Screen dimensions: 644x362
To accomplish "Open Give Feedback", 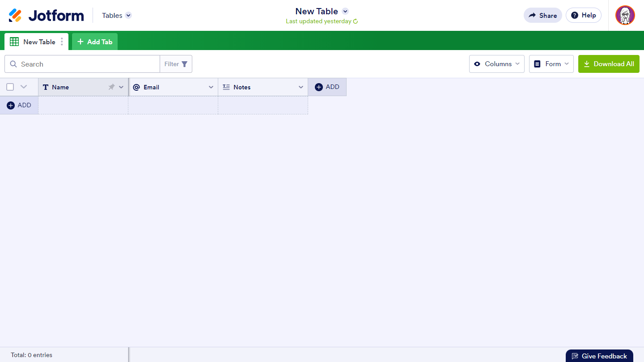I will click(x=599, y=356).
